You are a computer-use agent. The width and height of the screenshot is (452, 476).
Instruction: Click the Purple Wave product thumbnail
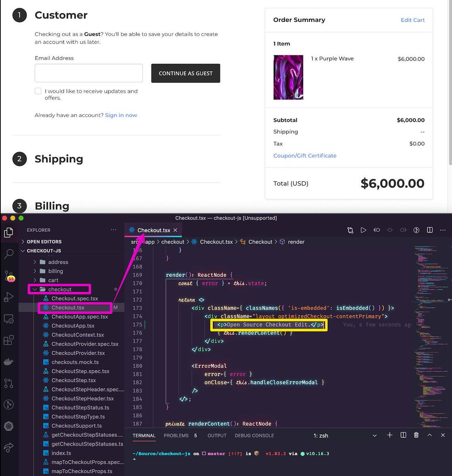pos(288,77)
